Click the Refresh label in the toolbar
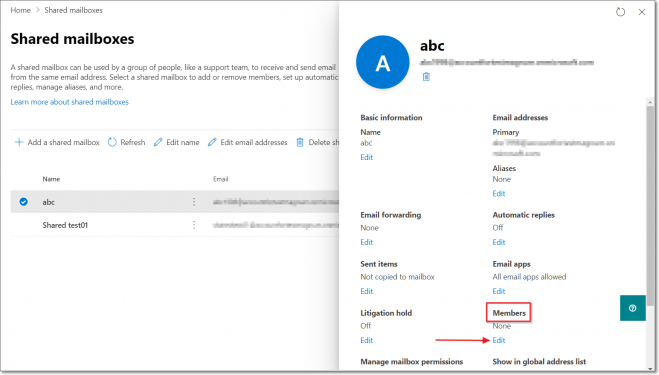Image resolution: width=659 pixels, height=375 pixels. [133, 142]
